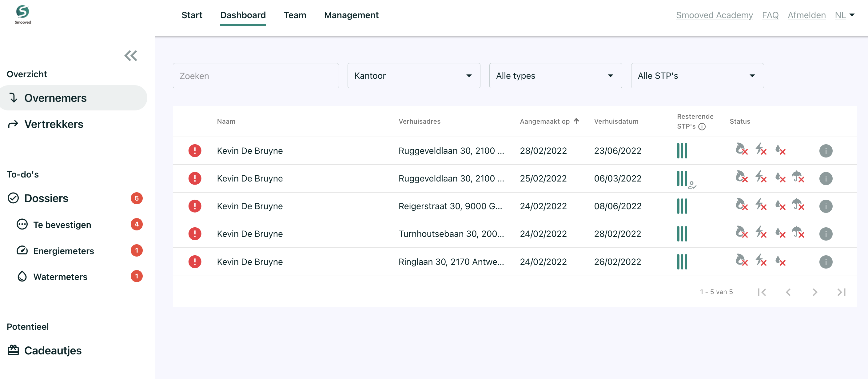Click the user-check icon in 25/02/2022 row
Screen dimensions: 868x379
[x=692, y=185]
